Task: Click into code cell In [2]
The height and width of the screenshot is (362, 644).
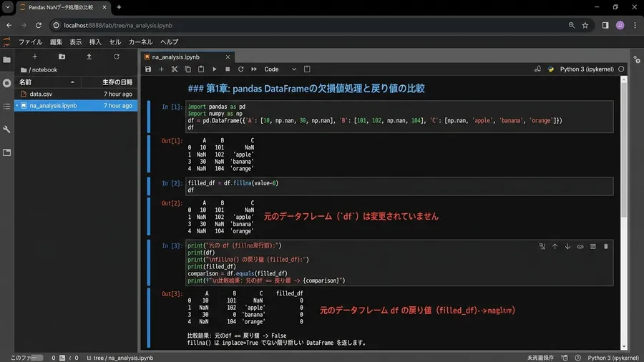Action: 399,186
